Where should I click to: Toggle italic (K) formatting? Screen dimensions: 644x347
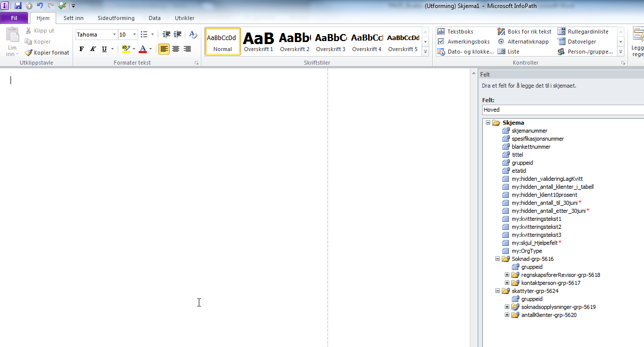pos(93,49)
